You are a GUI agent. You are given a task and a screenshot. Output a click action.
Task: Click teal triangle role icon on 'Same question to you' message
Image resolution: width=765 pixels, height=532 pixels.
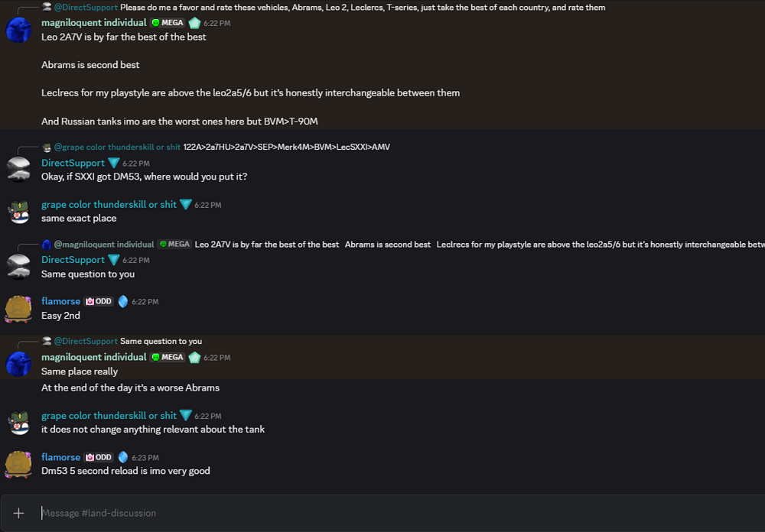click(x=113, y=260)
